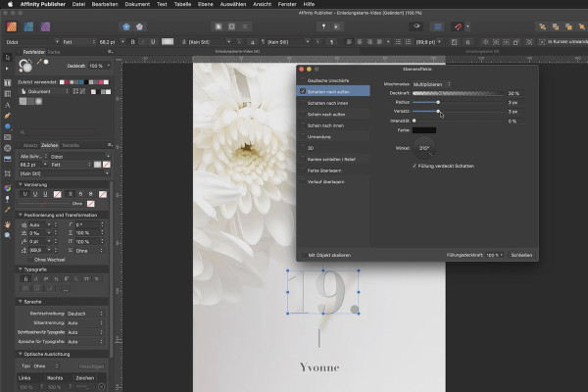
Task: Select the Table tool
Action: (8, 94)
